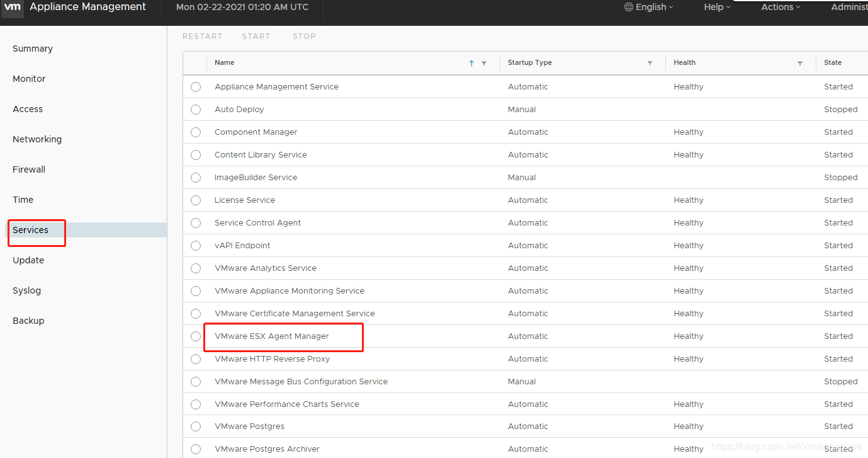
Task: Click the Healthy status of License Service
Action: tap(689, 200)
